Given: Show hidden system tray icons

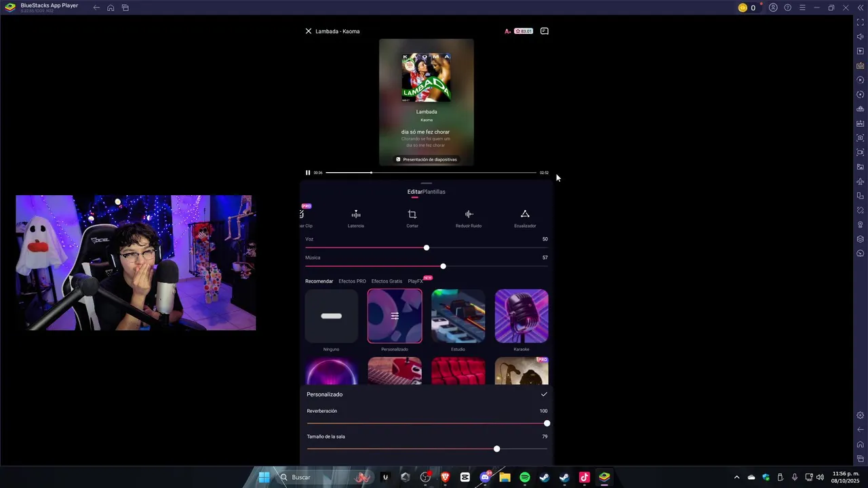Looking at the screenshot, I should pyautogui.click(x=737, y=477).
